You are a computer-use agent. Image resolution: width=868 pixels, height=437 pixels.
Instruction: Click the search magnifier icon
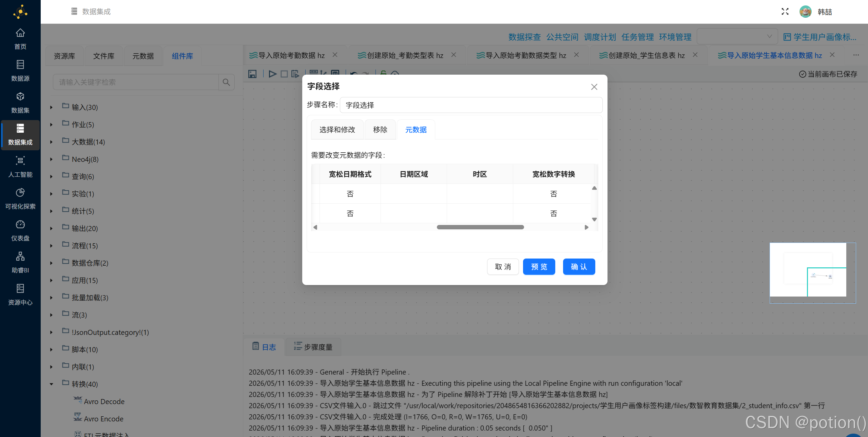tap(226, 82)
